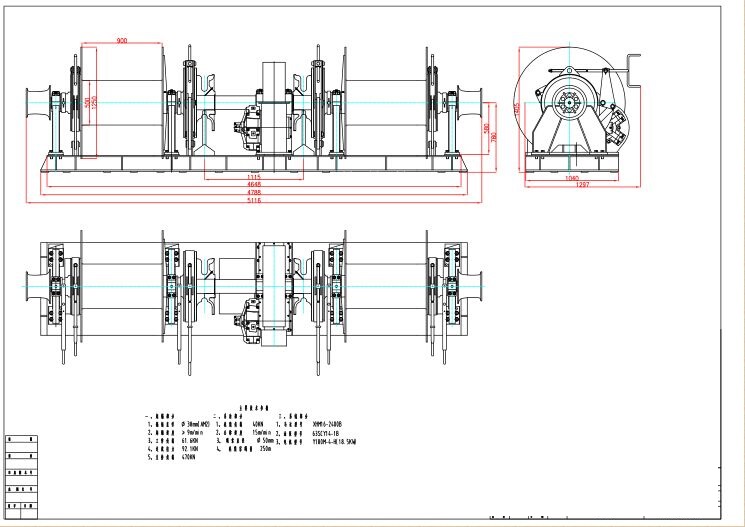
Task: Click the 1297 side view width dimension
Action: 572,186
